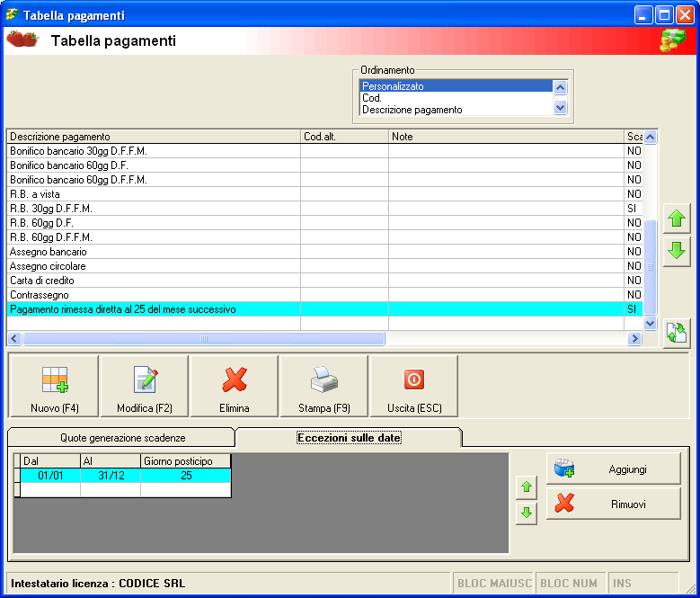The width and height of the screenshot is (700, 598).
Task: Select row R.B. a vista
Action: (x=325, y=194)
